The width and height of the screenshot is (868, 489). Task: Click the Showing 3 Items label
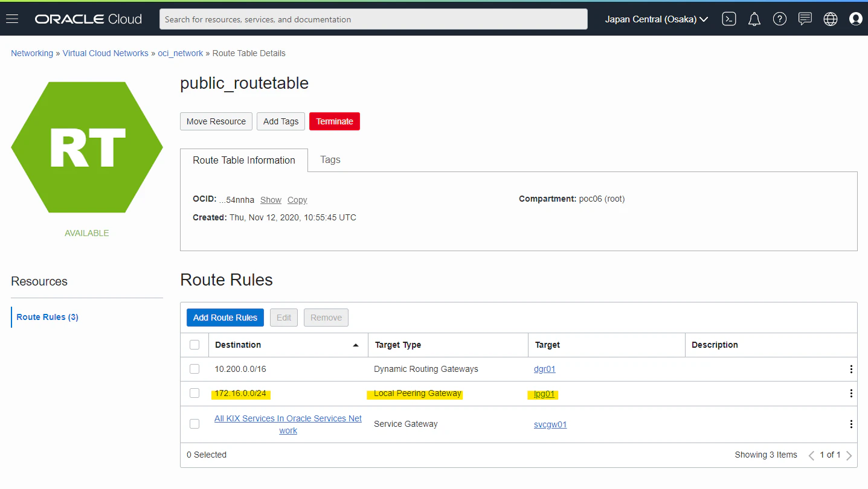click(766, 455)
